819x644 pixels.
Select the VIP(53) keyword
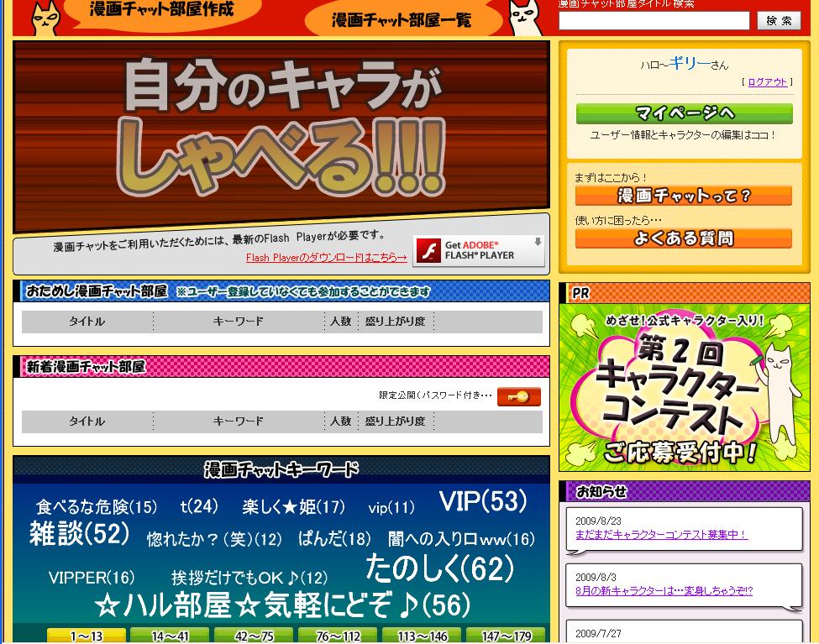click(x=483, y=502)
